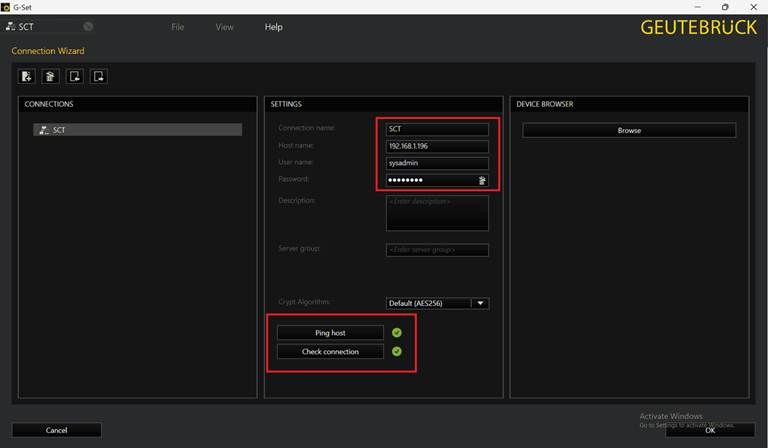Click the Description text box
The image size is (768, 448).
[437, 213]
